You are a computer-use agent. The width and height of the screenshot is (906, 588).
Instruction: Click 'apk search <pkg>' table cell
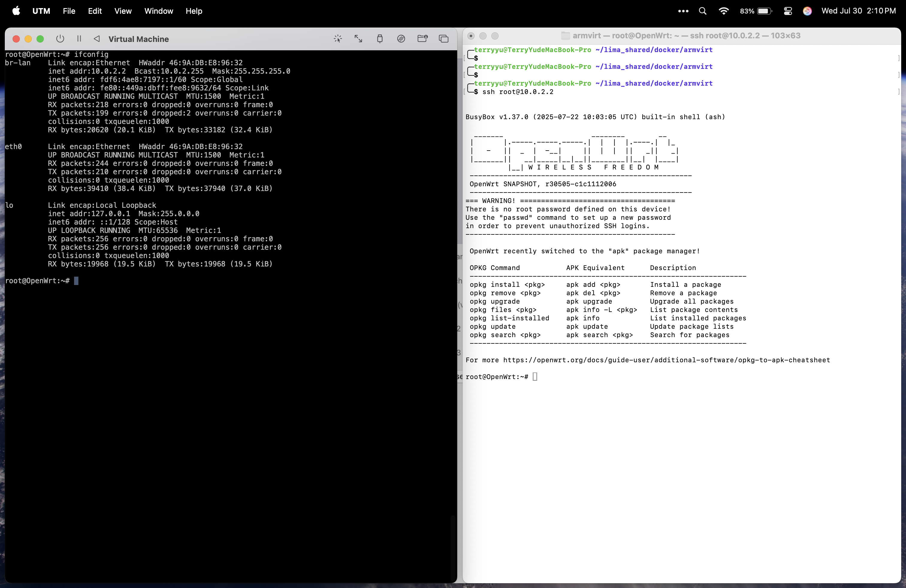click(x=600, y=335)
